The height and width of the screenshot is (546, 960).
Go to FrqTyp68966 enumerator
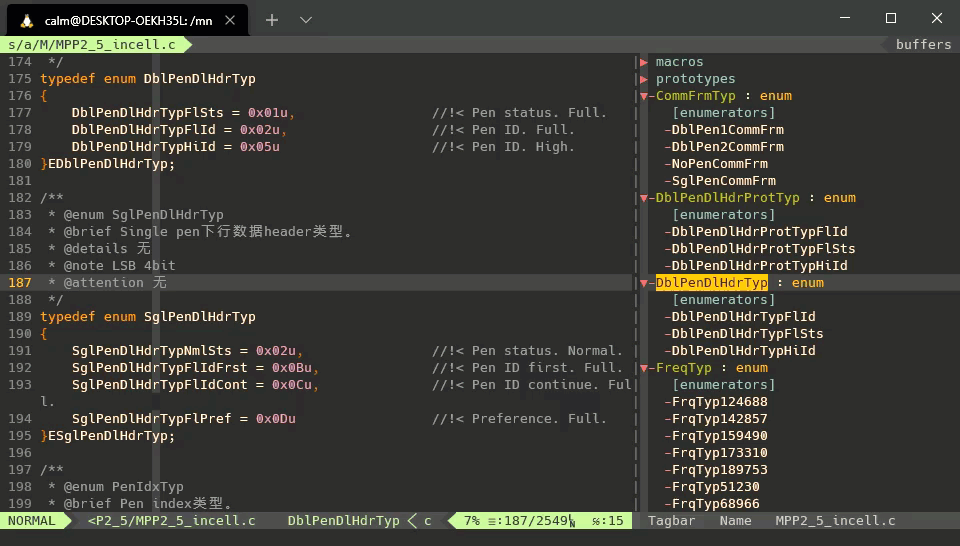(x=716, y=504)
